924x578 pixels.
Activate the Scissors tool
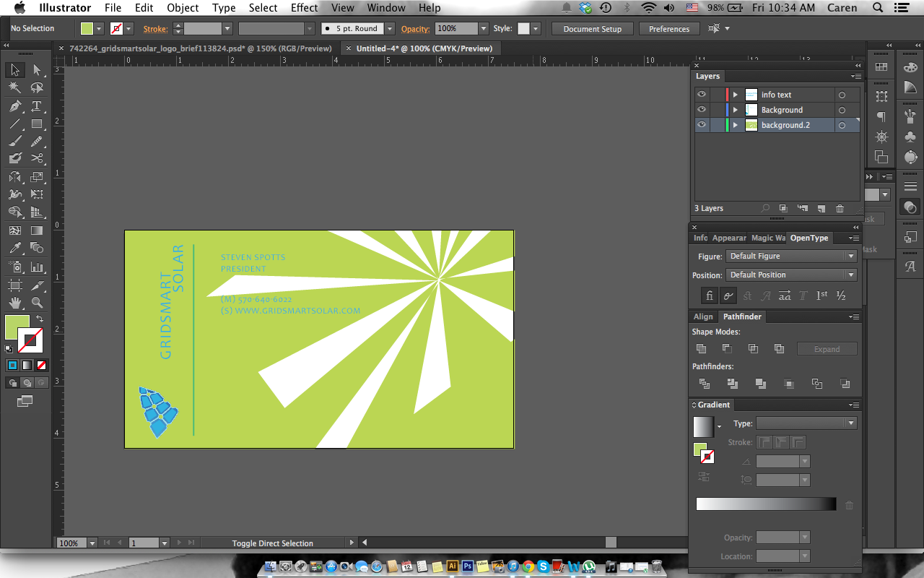coord(37,158)
